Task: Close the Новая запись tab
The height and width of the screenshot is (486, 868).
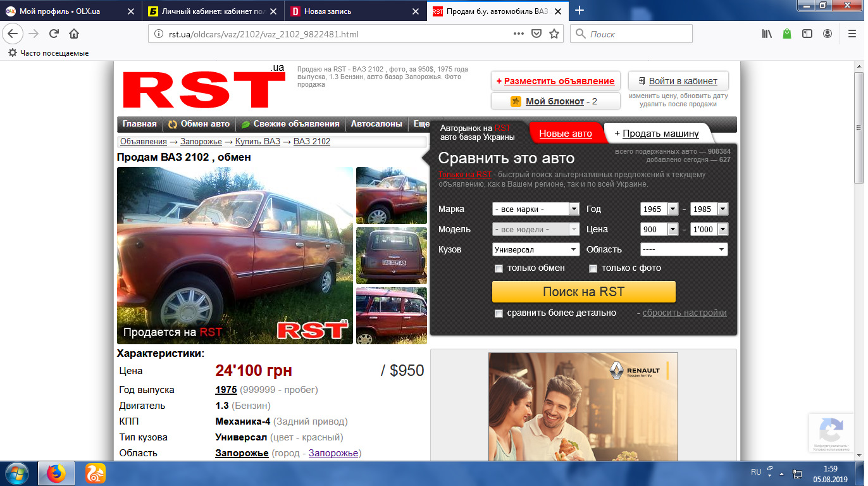Action: pos(416,11)
